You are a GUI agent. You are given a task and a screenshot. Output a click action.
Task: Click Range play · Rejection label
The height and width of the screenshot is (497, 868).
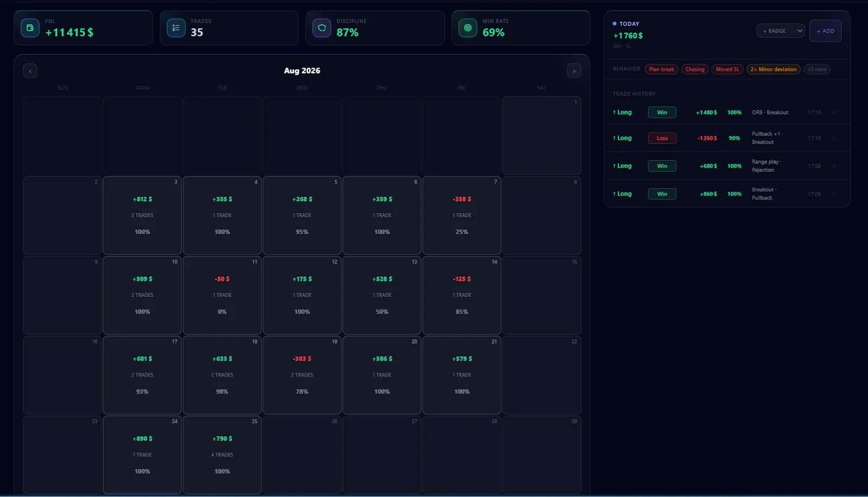point(767,166)
